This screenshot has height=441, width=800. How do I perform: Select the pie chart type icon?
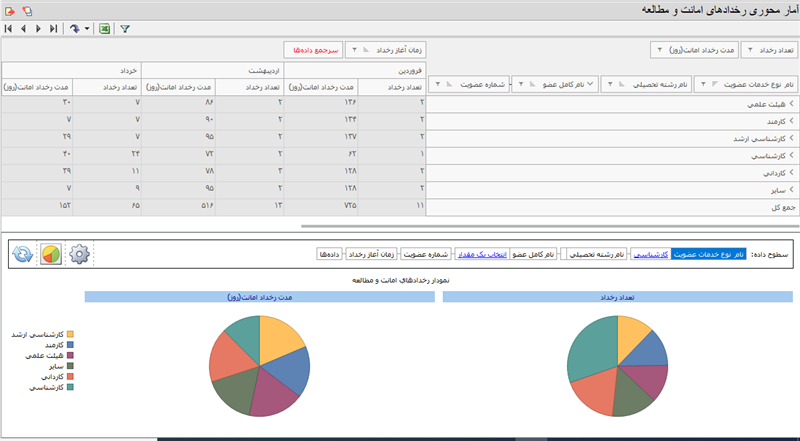coord(50,254)
